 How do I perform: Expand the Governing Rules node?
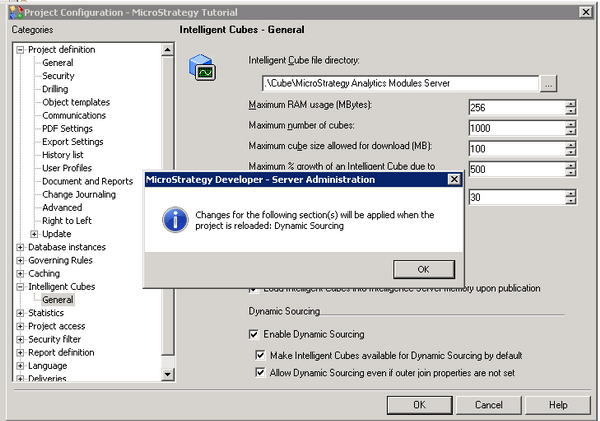(x=21, y=260)
